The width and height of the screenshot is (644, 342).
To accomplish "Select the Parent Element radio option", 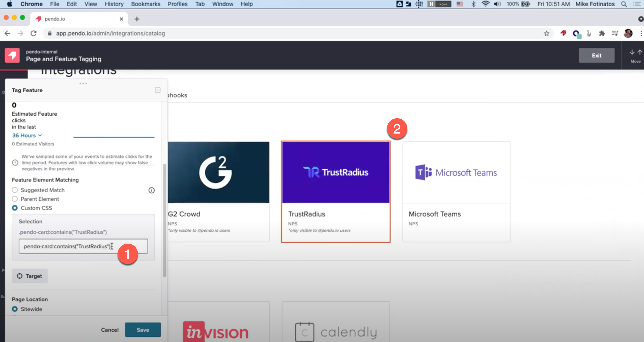I will [x=15, y=199].
